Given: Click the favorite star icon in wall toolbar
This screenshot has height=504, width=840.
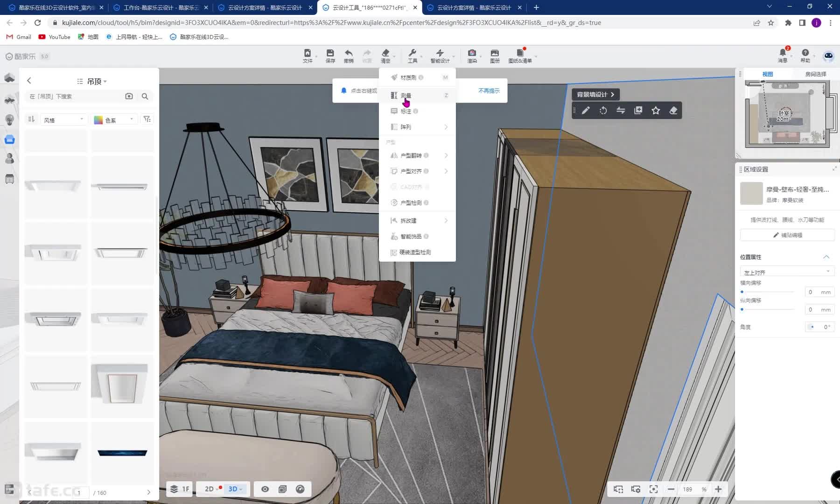Looking at the screenshot, I should click(x=656, y=110).
